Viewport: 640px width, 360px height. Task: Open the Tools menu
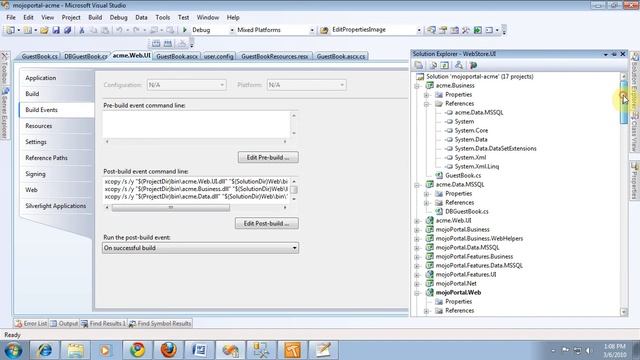click(162, 18)
